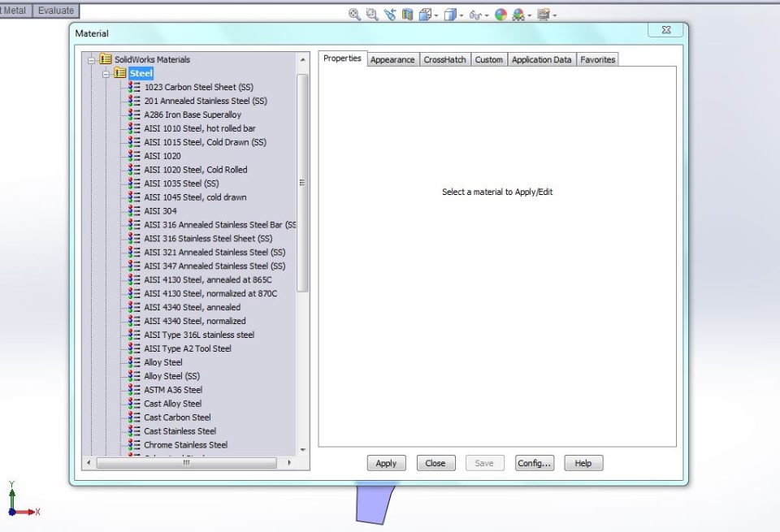Open the Application Data tab
780x532 pixels.
click(541, 59)
